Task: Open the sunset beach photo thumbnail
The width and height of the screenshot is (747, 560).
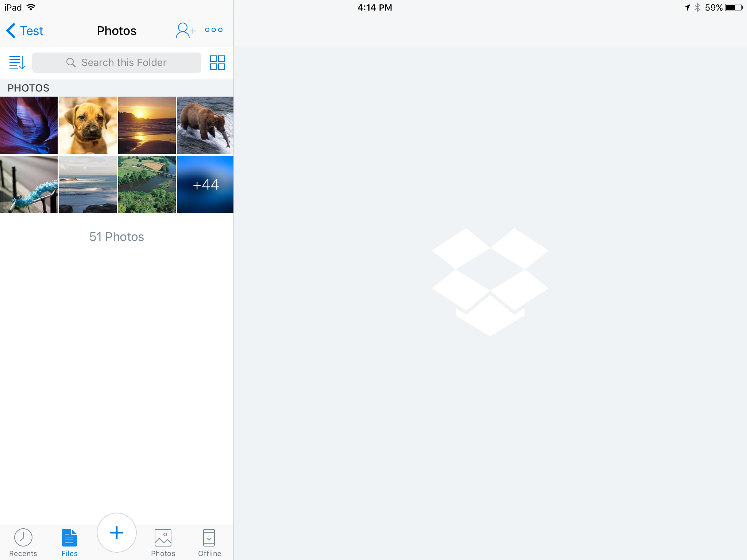Action: tap(147, 125)
